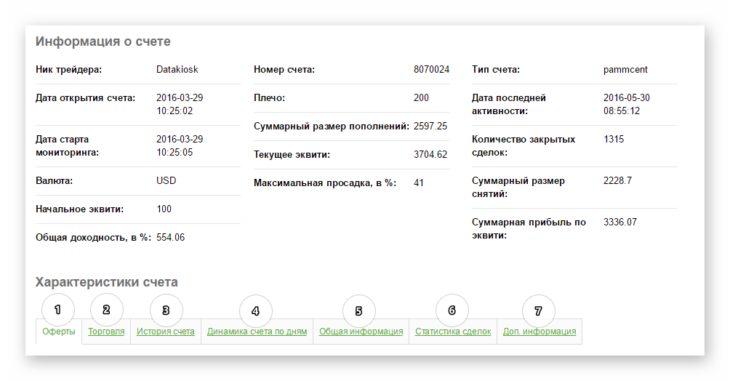Viewport: 730px width, 381px height.
Task: Click the trader nickname Datakiosk
Action: (x=177, y=69)
